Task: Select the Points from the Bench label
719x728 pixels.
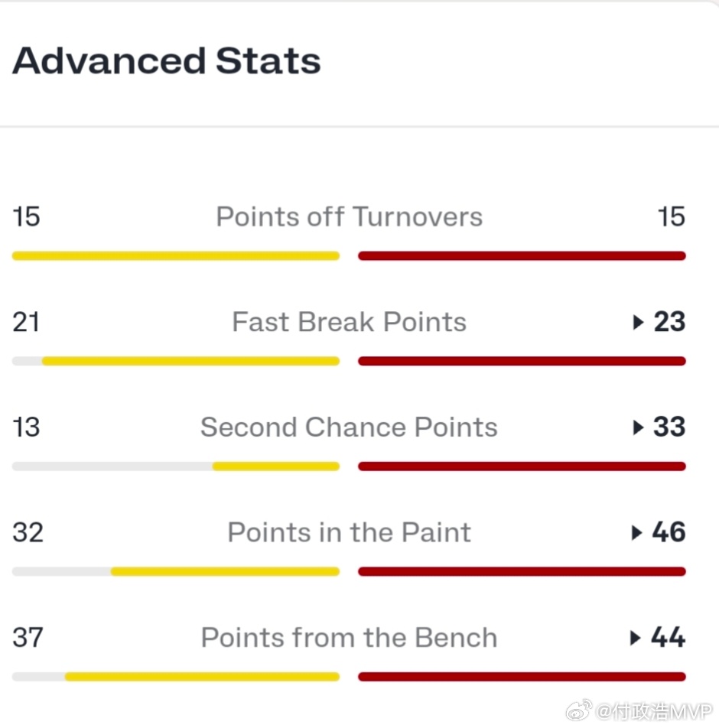Action: pos(350,638)
